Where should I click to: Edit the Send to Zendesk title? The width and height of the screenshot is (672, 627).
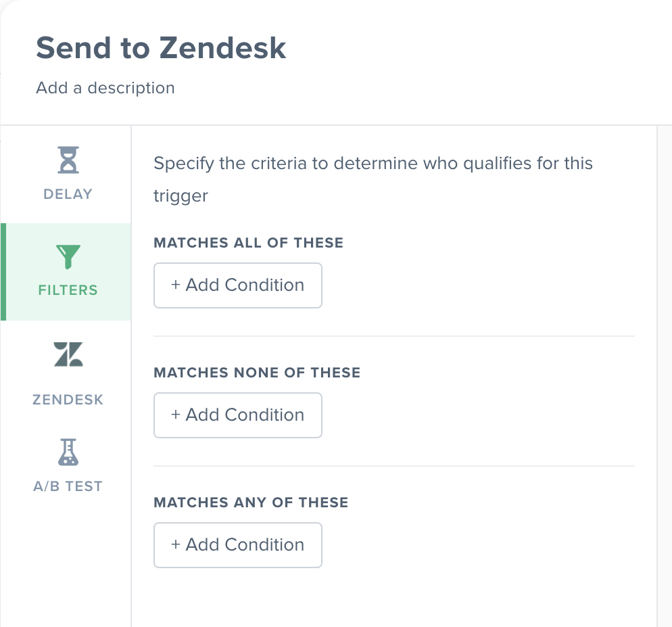click(161, 47)
